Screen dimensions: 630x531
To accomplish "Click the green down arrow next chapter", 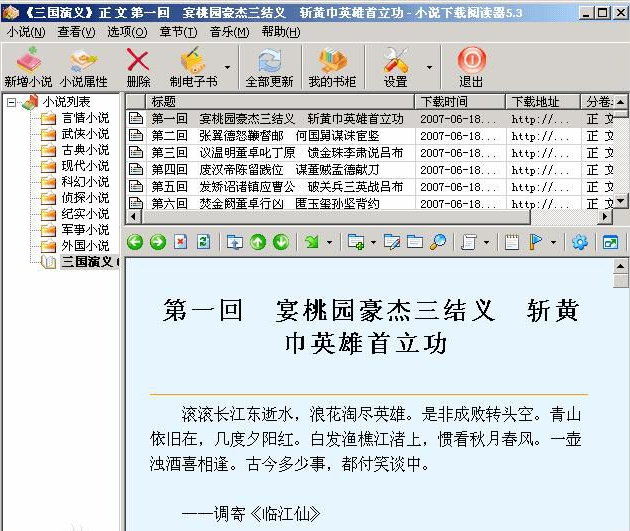I will coord(281,242).
